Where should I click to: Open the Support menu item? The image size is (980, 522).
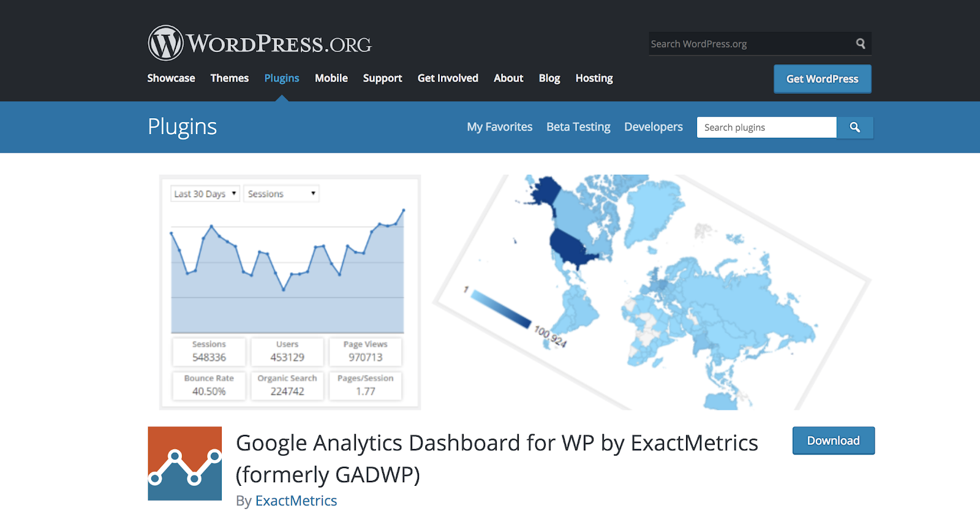pyautogui.click(x=382, y=78)
